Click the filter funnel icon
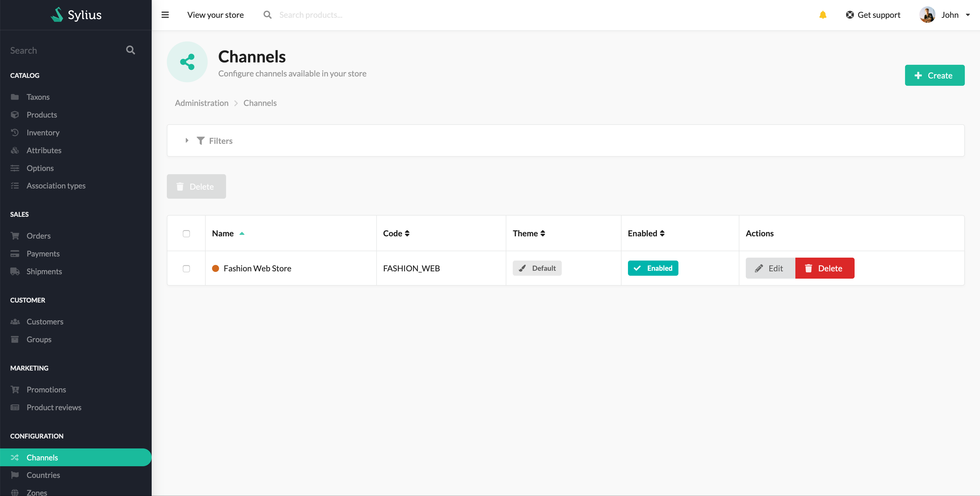 (200, 141)
